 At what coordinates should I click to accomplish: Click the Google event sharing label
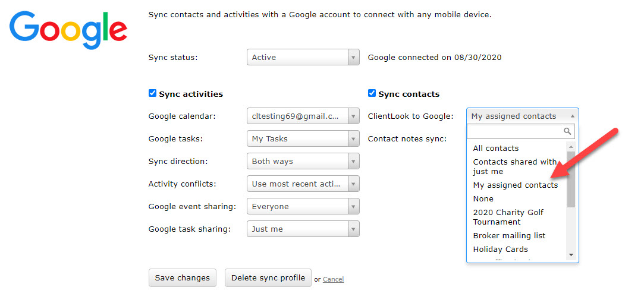pos(192,207)
